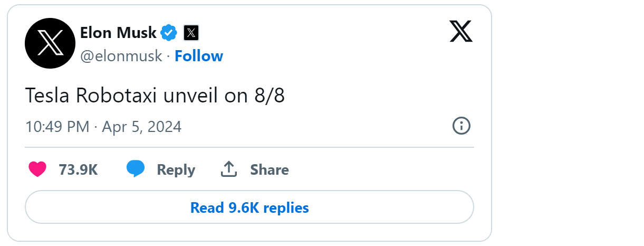Image resolution: width=644 pixels, height=246 pixels.
Task: Open the Elon Musk display name link
Action: [x=118, y=33]
